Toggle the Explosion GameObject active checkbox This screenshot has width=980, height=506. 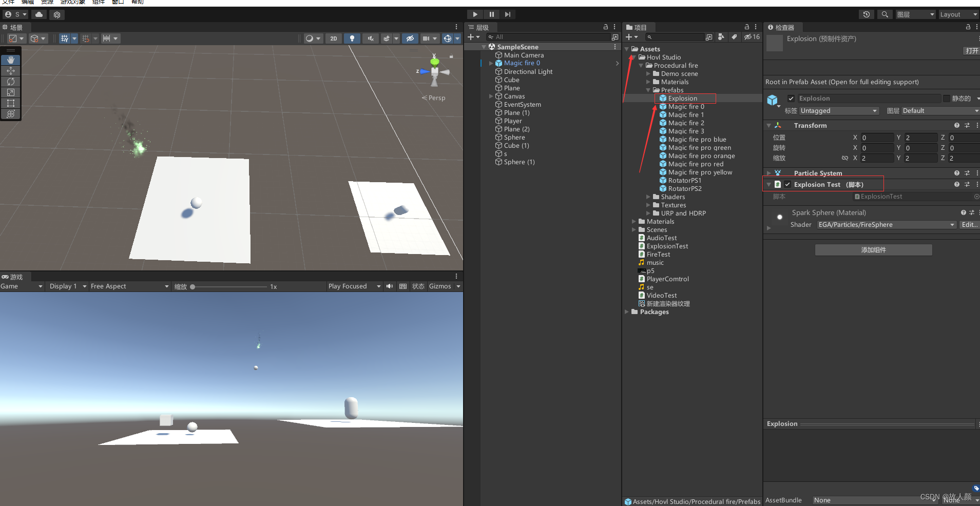pyautogui.click(x=791, y=99)
